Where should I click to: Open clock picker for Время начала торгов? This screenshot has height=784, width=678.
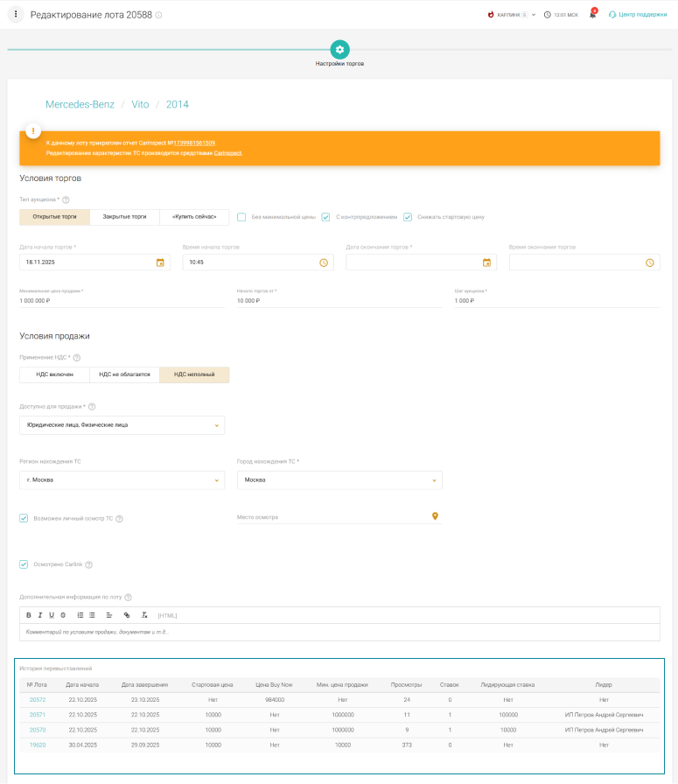point(323,262)
